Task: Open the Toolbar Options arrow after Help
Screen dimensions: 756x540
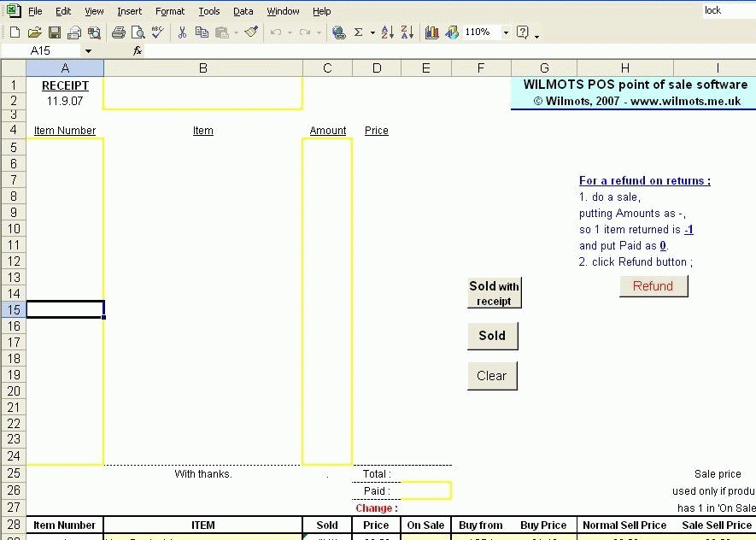Action: (x=536, y=35)
